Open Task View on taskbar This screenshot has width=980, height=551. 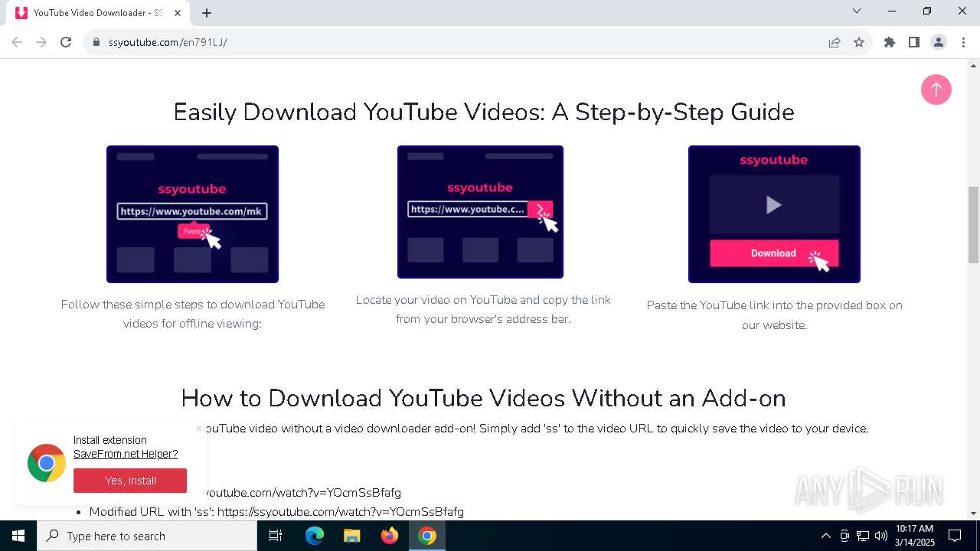click(276, 536)
